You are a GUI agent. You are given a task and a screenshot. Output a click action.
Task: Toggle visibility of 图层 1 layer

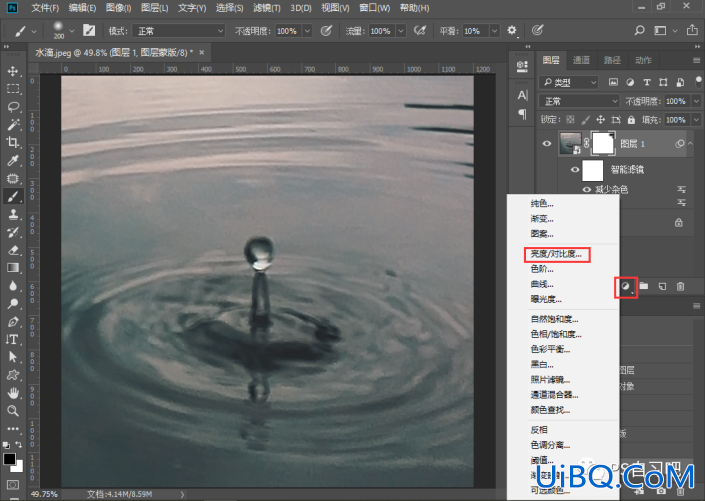(547, 144)
